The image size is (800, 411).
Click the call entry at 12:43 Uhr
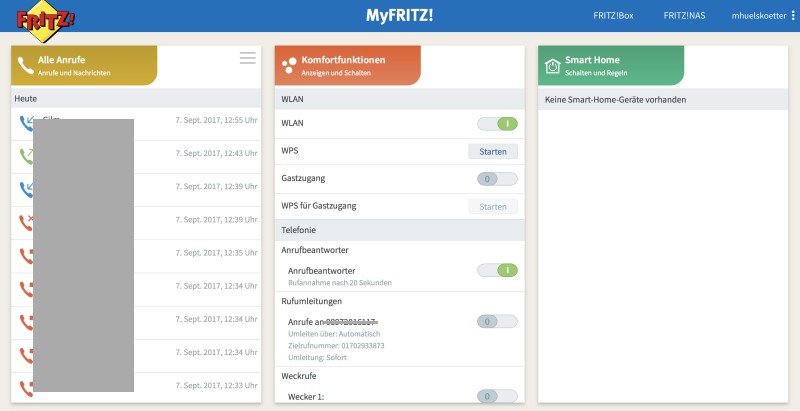point(136,157)
